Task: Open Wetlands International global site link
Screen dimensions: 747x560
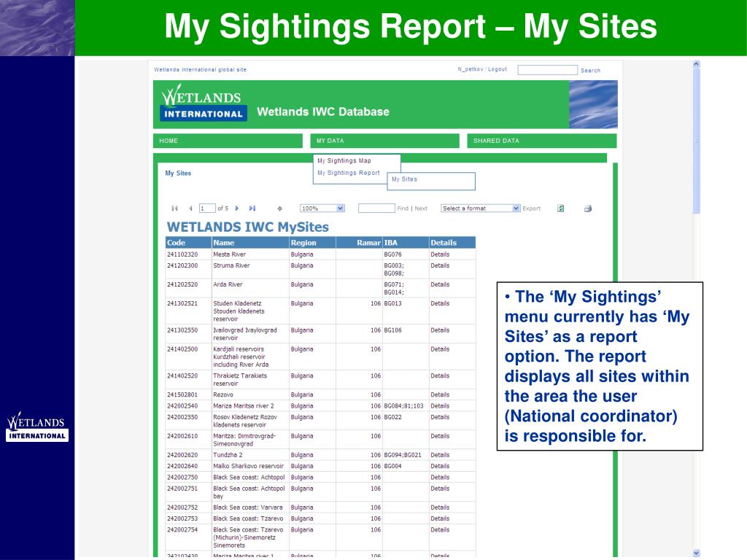Action: tap(200, 69)
